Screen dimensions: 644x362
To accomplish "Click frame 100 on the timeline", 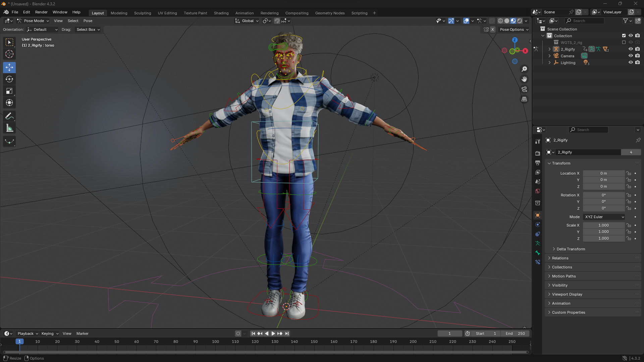I will (215, 342).
